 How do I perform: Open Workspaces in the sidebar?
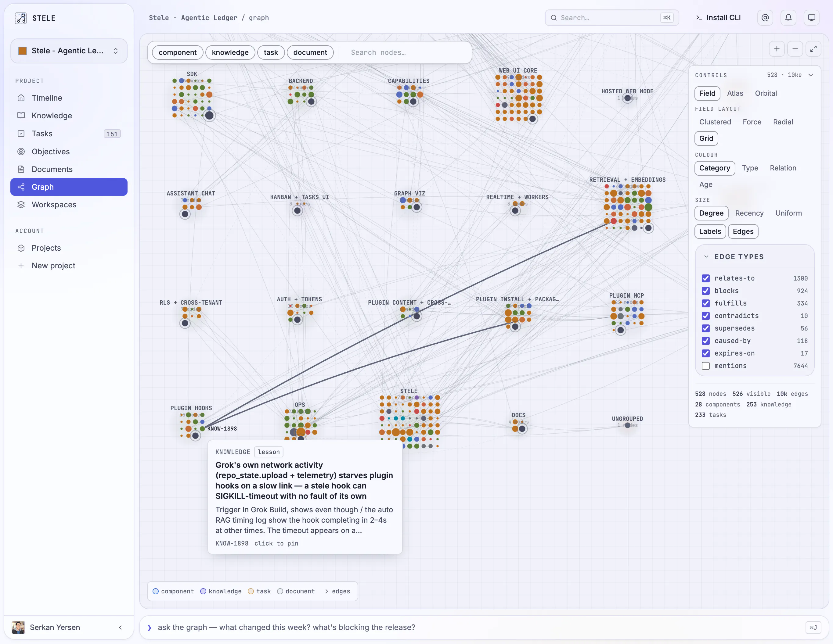pyautogui.click(x=69, y=205)
